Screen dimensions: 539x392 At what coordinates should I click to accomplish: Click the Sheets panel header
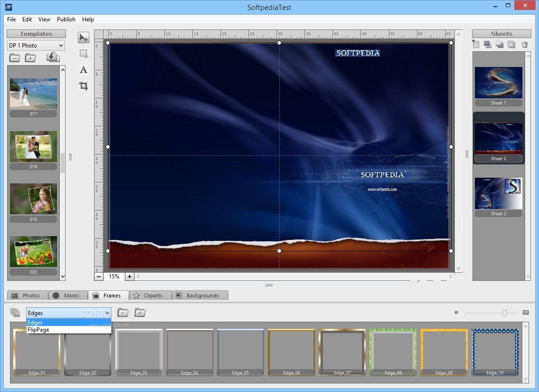tap(501, 34)
